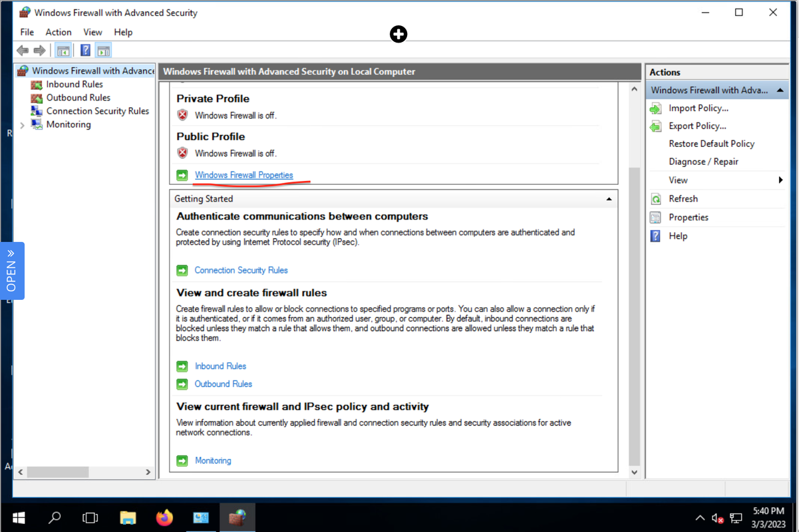Open the File menu
799x532 pixels.
pyautogui.click(x=27, y=32)
